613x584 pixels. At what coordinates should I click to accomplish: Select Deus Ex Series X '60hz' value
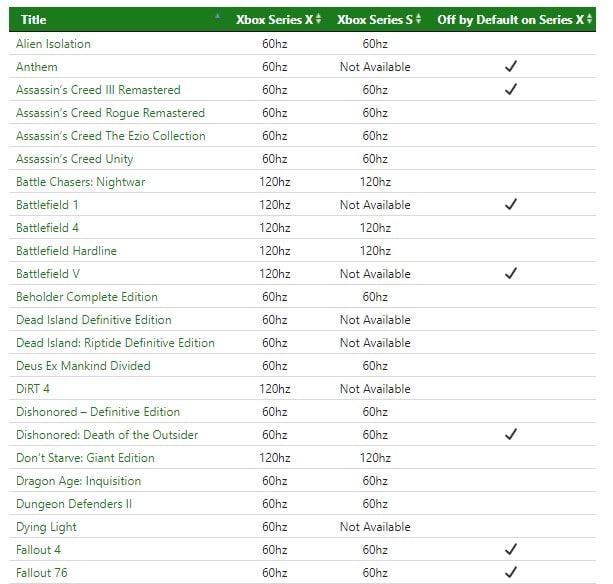[x=275, y=366]
